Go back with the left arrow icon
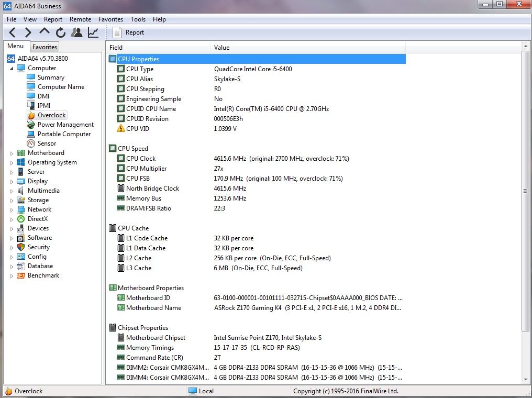532x398 pixels. pyautogui.click(x=12, y=32)
